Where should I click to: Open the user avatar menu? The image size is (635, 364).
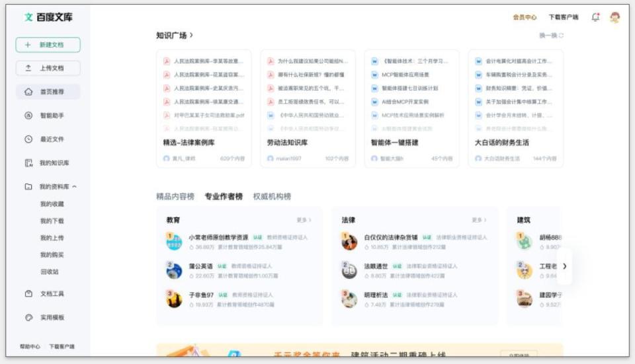pos(614,17)
